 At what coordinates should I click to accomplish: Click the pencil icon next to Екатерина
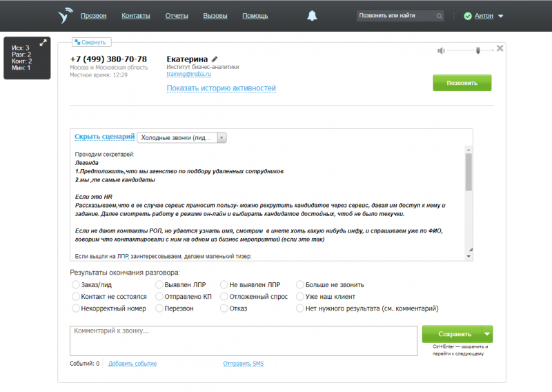pyautogui.click(x=215, y=59)
